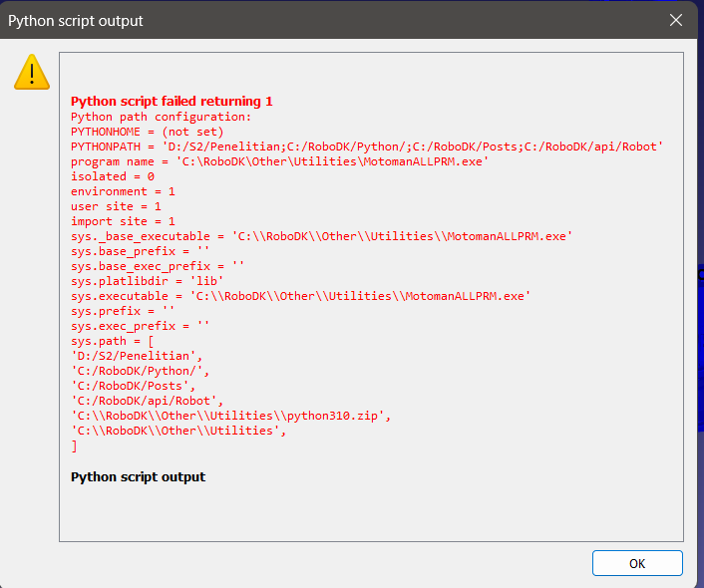Click the "program name" line with MotomanALLPRM.exe
Image resolution: width=704 pixels, height=588 pixels.
[x=279, y=161]
